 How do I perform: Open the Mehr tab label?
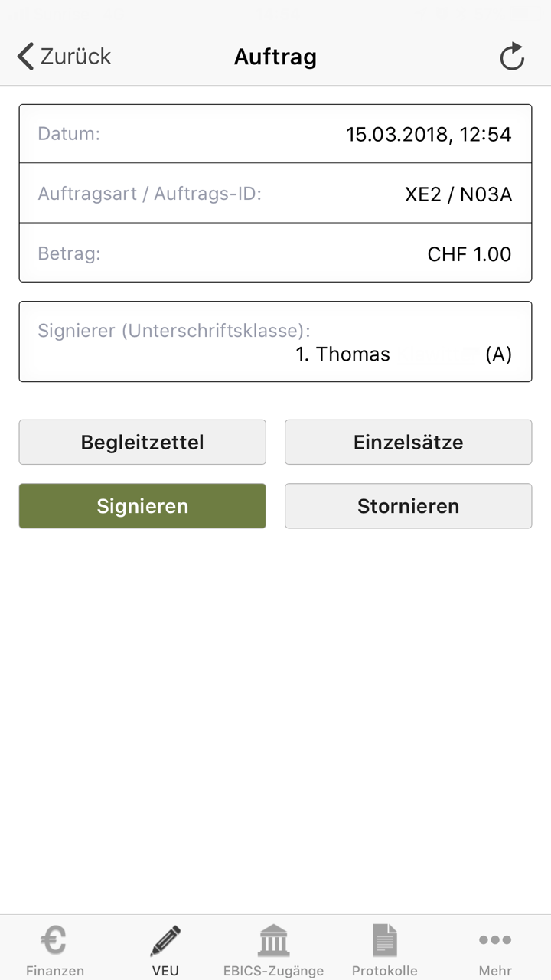(x=495, y=971)
